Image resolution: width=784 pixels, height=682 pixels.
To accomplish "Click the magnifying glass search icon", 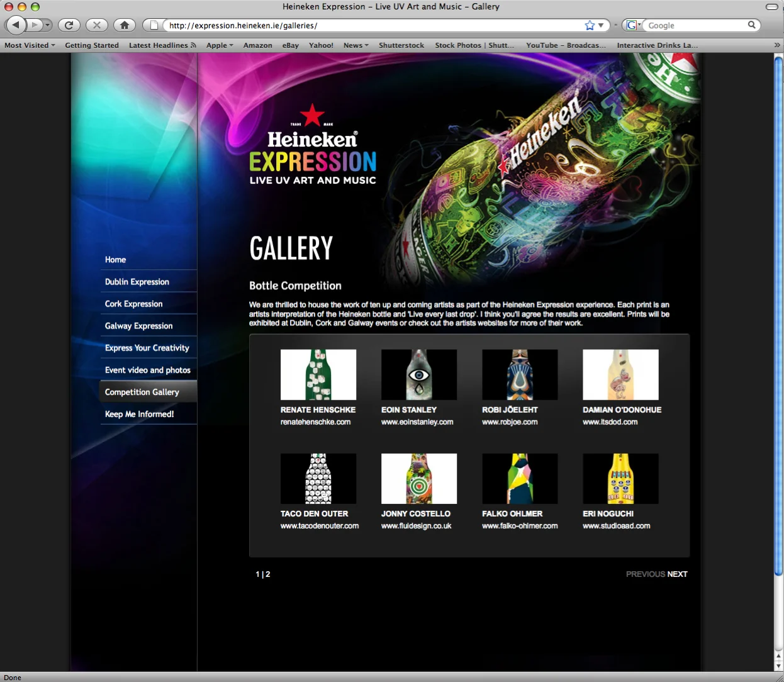I will 751,25.
